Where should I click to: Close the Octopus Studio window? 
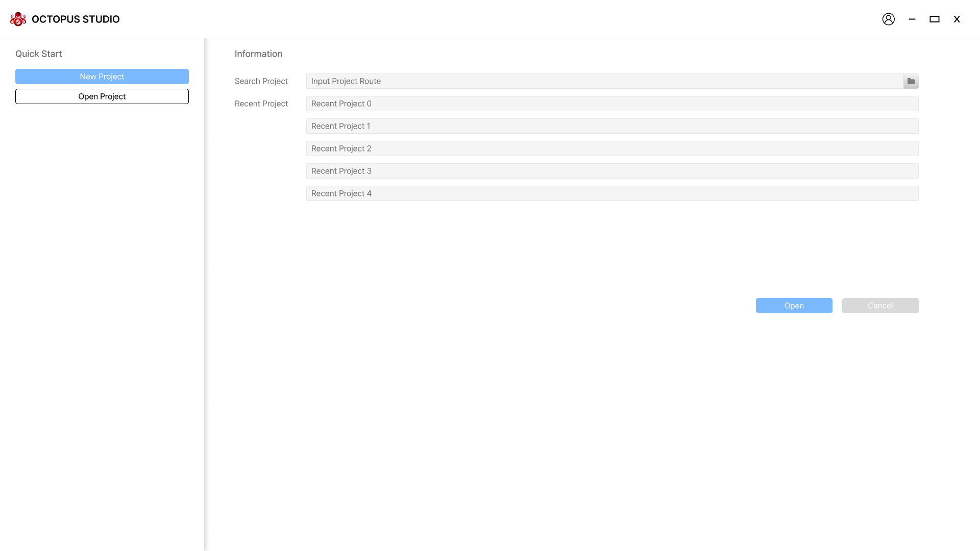957,19
